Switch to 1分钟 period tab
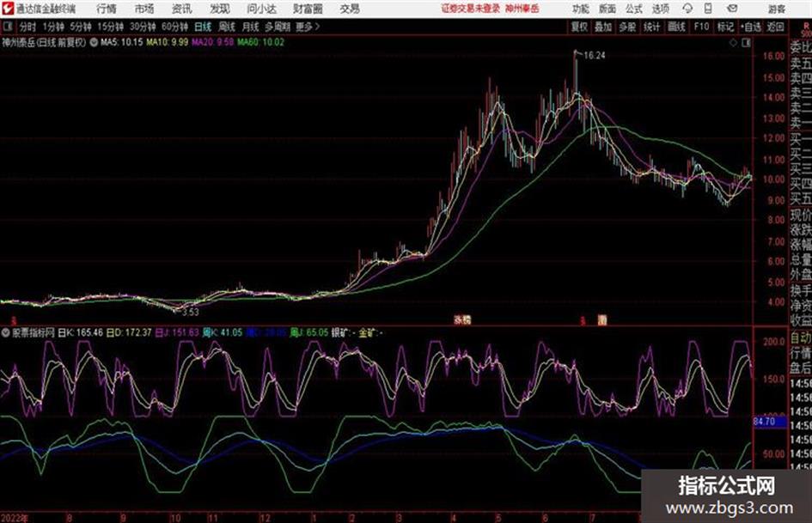The width and height of the screenshot is (812, 523). coord(52,27)
